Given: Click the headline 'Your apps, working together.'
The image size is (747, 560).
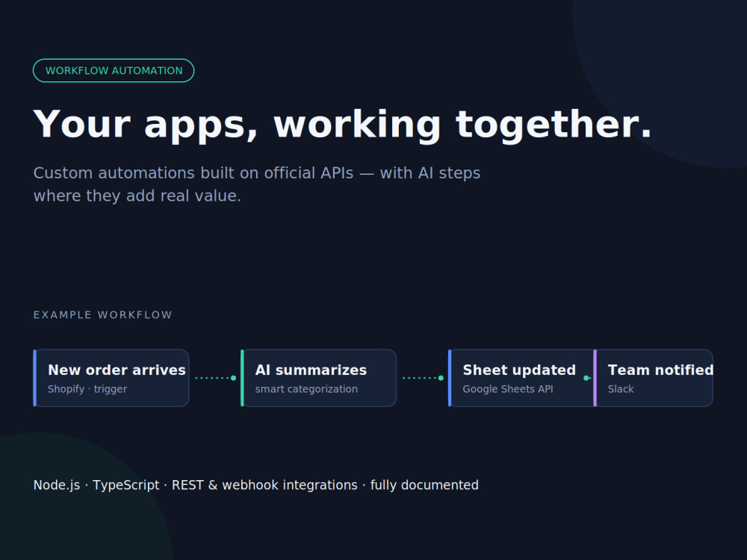Looking at the screenshot, I should tap(342, 125).
